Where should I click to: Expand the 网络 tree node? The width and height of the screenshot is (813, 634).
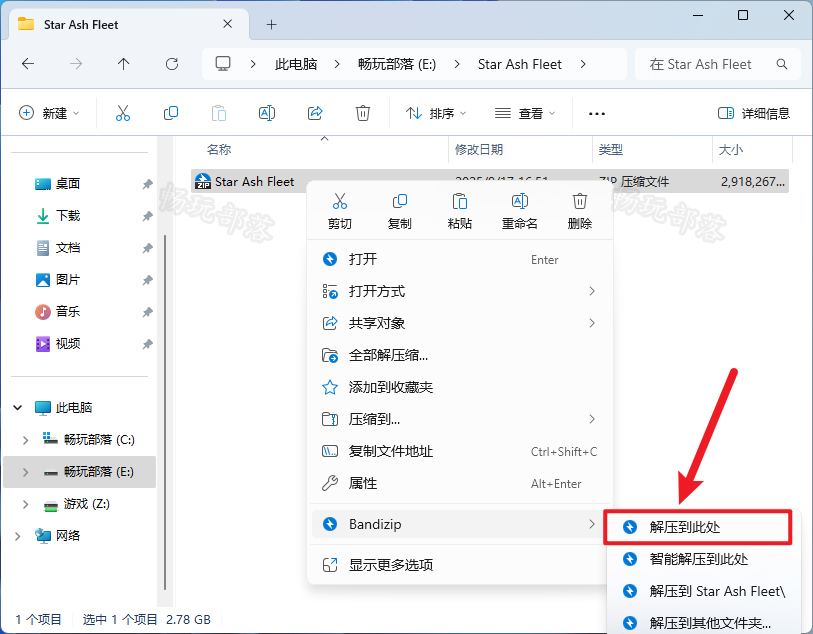coord(18,536)
